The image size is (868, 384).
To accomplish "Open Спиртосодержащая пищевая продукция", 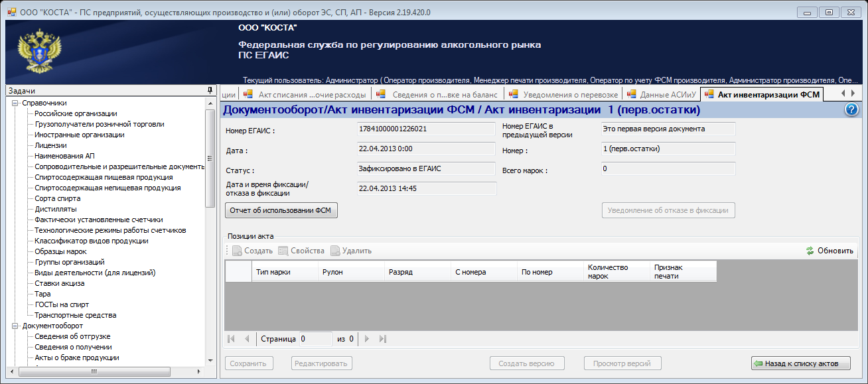I will click(x=104, y=177).
